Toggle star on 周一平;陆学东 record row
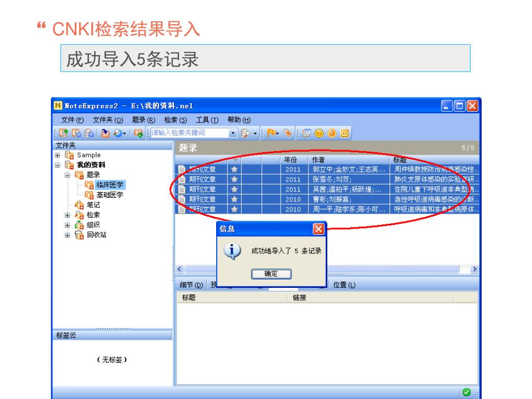 [234, 209]
